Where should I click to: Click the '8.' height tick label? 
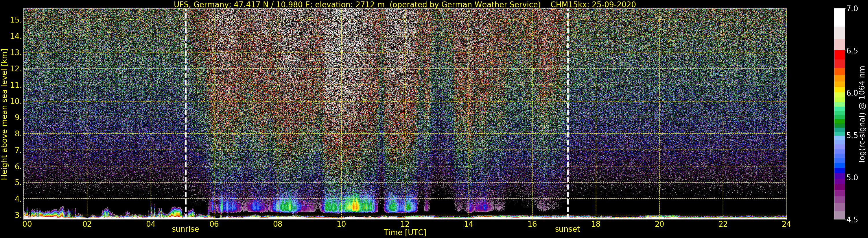tap(18, 134)
